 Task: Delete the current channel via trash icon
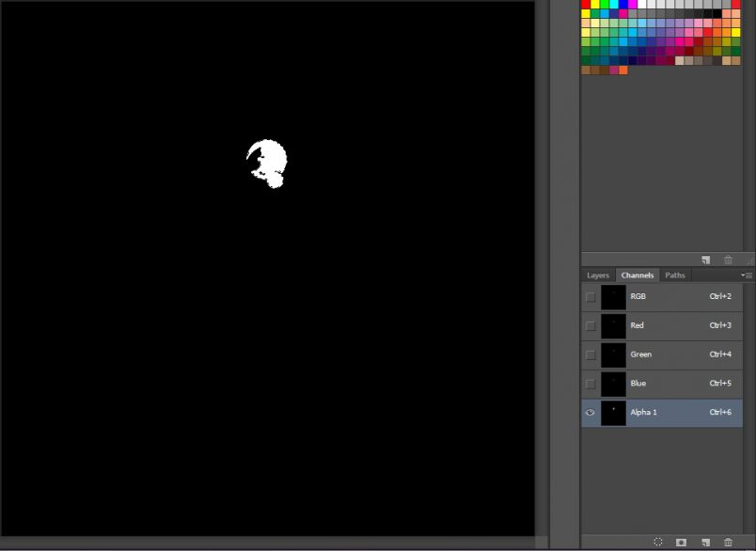[x=728, y=542]
